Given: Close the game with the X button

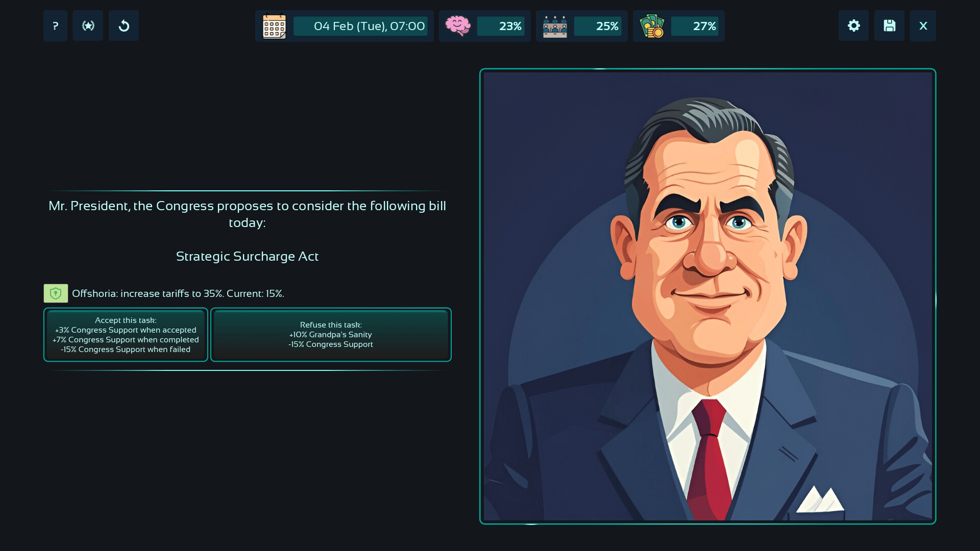Looking at the screenshot, I should pos(923,26).
